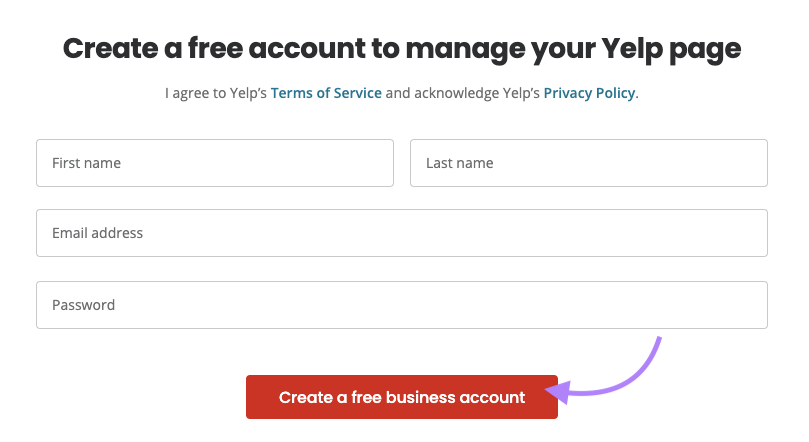Click the page heading about Yelp page

pyautogui.click(x=402, y=49)
